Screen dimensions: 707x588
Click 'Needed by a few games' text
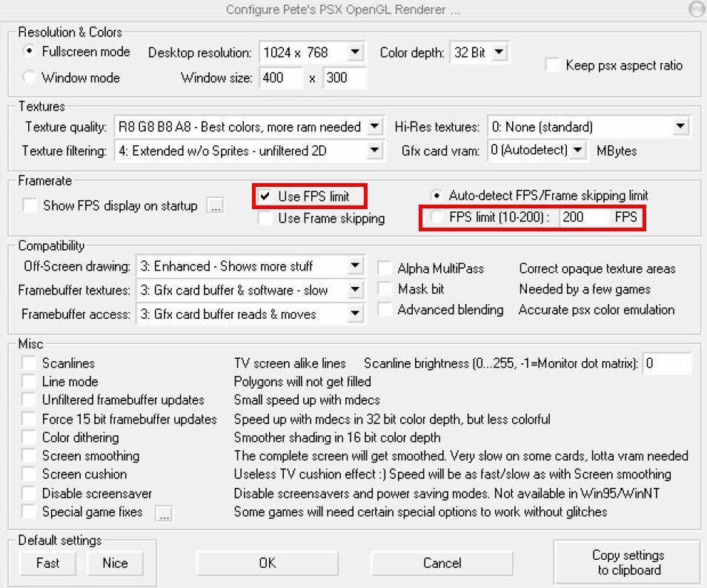[585, 289]
